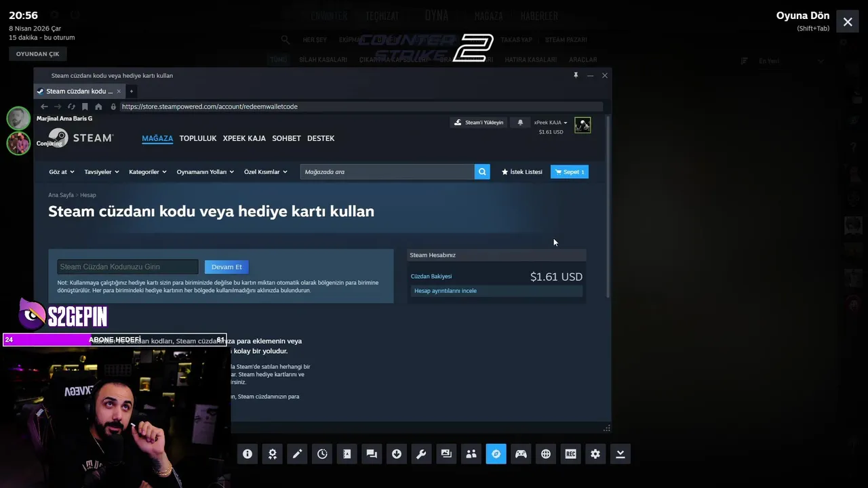Image resolution: width=868 pixels, height=488 pixels.
Task: Close the Steam cüzdanı kodu tab
Action: [x=119, y=91]
